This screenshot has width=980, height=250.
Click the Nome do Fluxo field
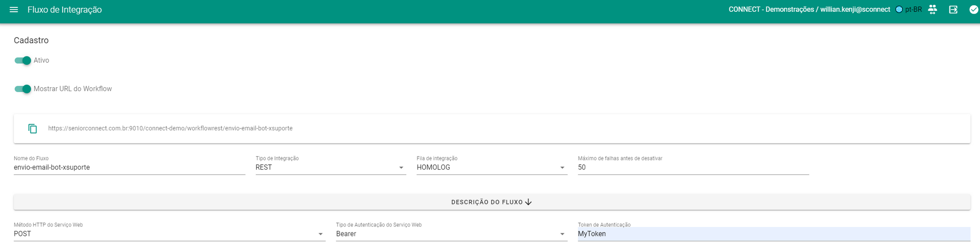pos(129,168)
